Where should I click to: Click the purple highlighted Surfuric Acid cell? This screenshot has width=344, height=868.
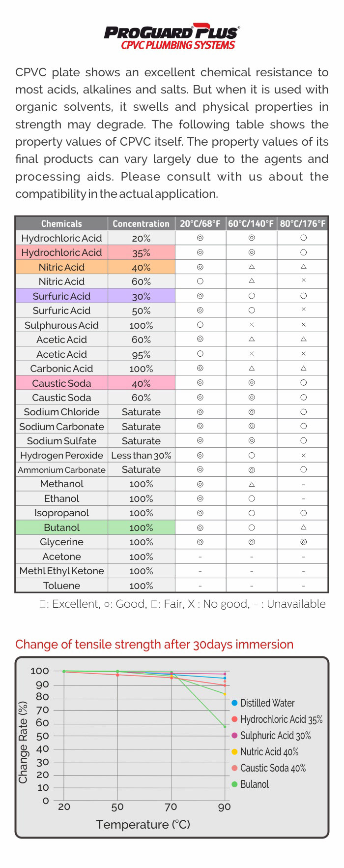click(x=61, y=296)
